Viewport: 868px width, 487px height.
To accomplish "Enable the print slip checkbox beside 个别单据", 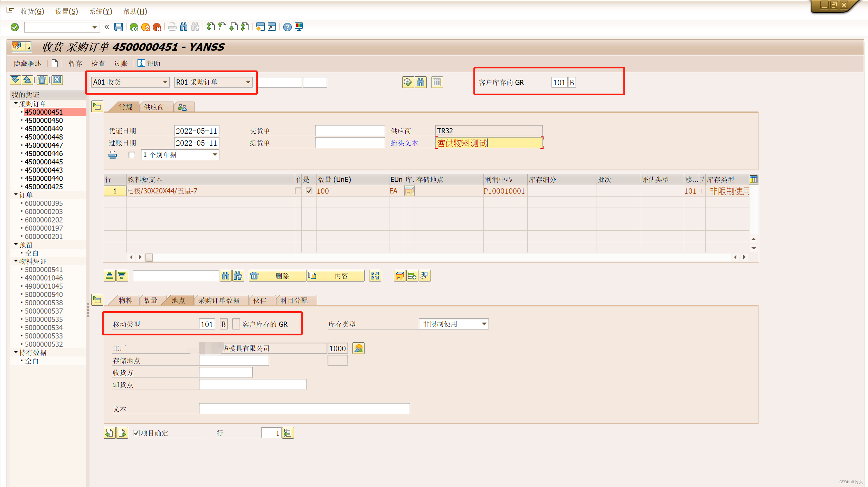I will click(x=132, y=155).
